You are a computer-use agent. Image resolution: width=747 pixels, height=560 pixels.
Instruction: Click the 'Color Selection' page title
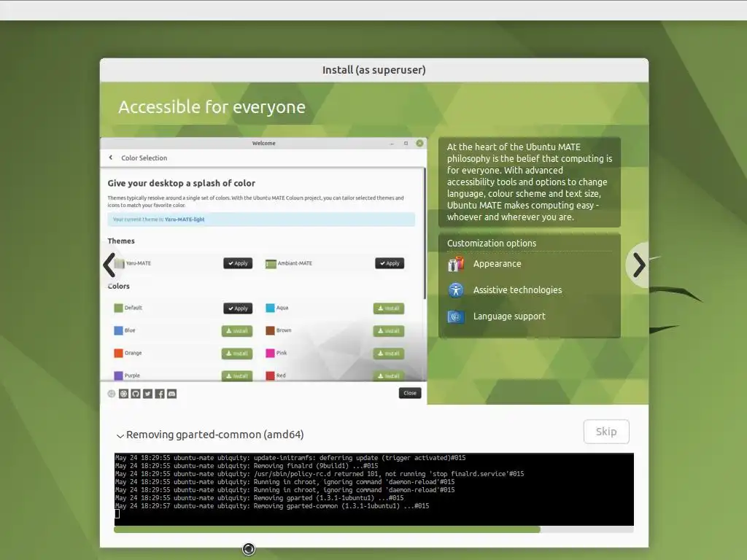pyautogui.click(x=144, y=158)
